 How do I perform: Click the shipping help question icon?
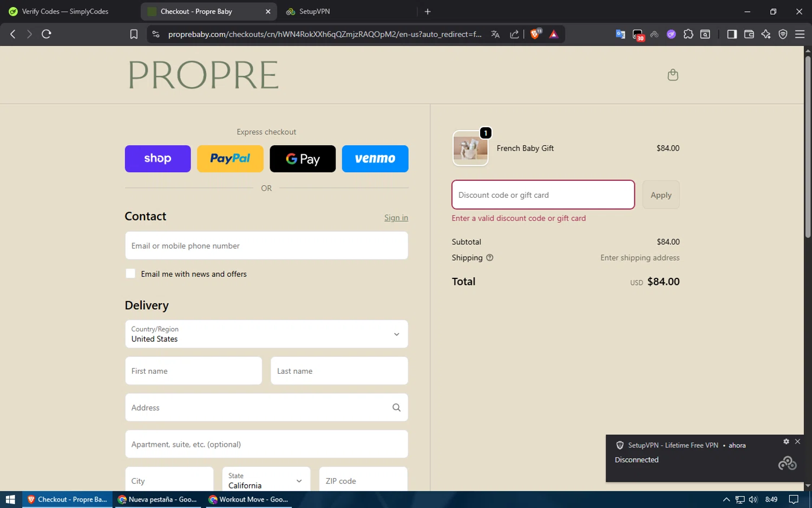click(x=490, y=258)
